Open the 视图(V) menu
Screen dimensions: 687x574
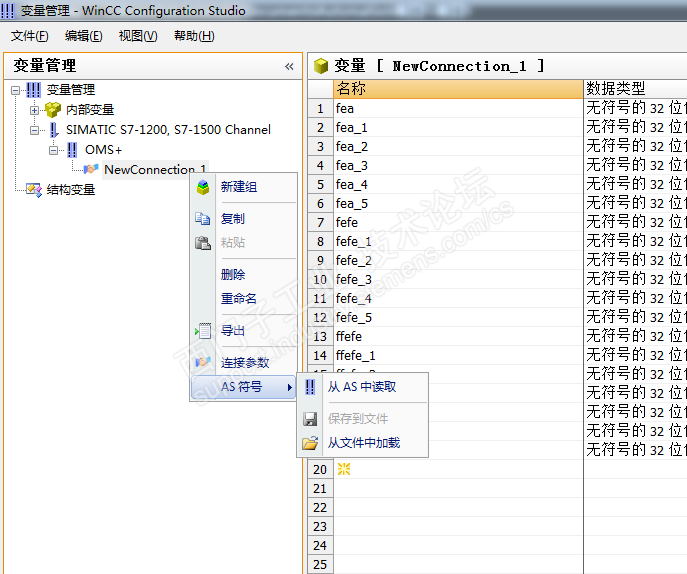pyautogui.click(x=138, y=36)
